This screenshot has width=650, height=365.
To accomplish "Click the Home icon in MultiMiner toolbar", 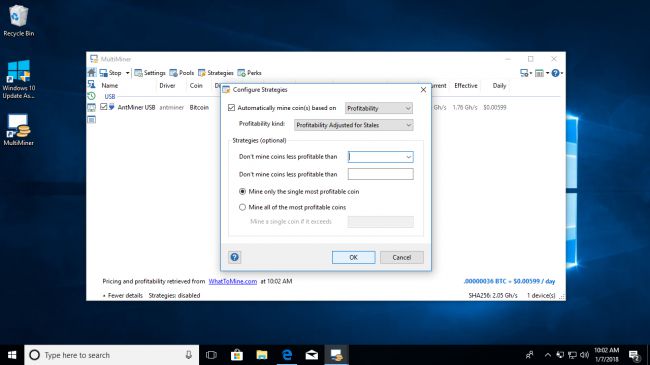I will pos(92,73).
